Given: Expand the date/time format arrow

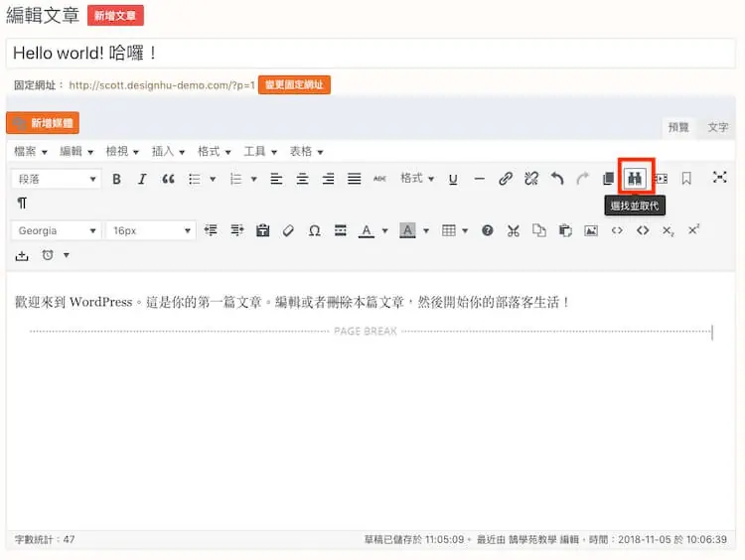Looking at the screenshot, I should point(67,255).
